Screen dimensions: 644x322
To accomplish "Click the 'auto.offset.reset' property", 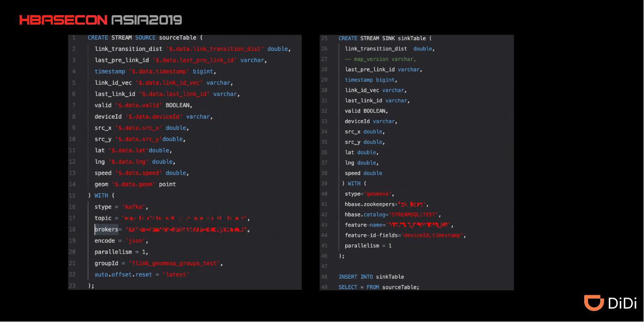I will pos(123,275).
